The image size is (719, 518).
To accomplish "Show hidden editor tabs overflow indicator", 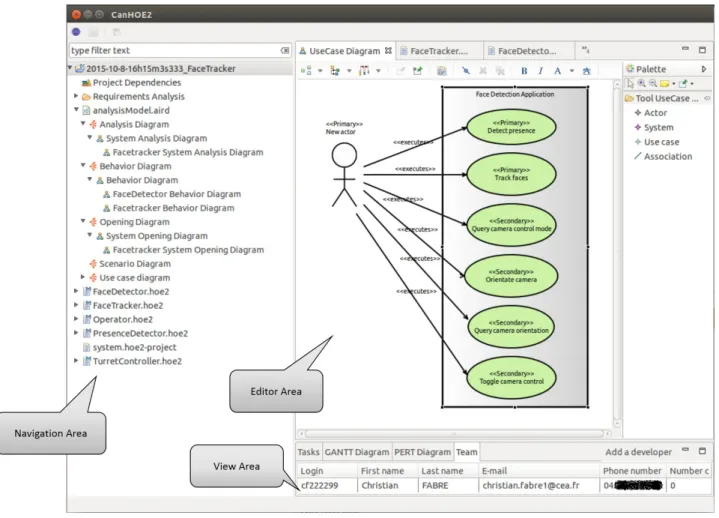I will point(586,50).
